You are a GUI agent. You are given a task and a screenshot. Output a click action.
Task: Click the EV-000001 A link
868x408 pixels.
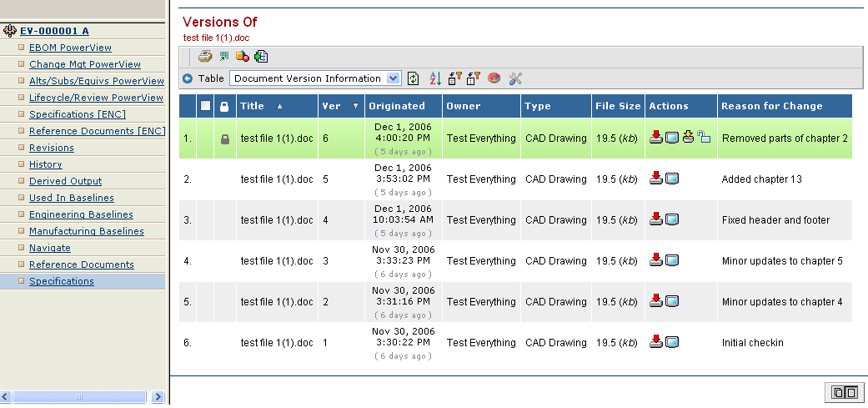pyautogui.click(x=54, y=31)
